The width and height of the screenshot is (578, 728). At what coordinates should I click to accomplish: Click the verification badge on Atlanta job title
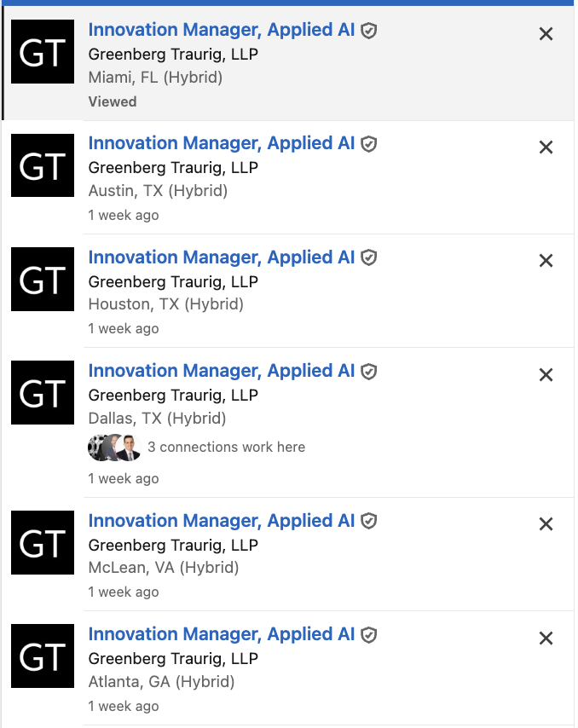click(367, 634)
